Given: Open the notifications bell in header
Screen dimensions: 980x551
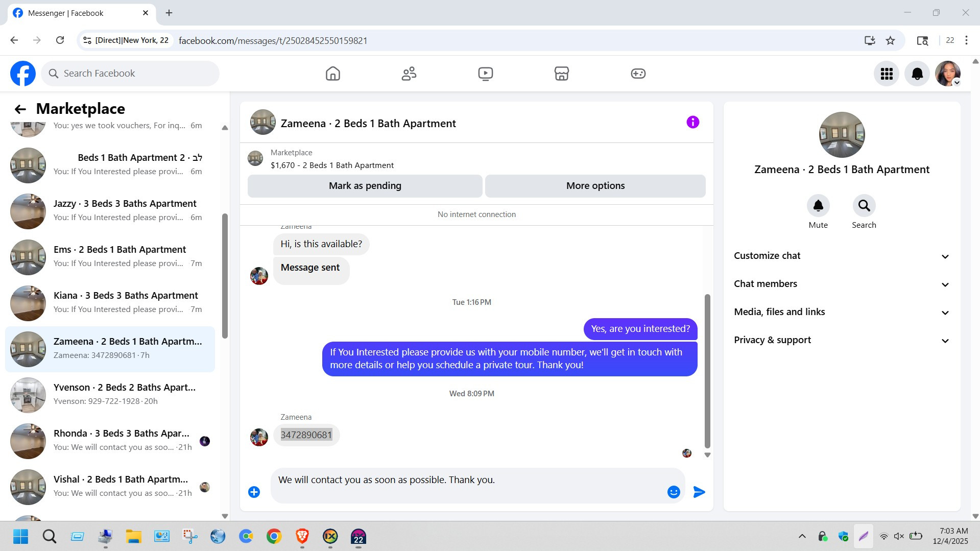Looking at the screenshot, I should coord(917,74).
